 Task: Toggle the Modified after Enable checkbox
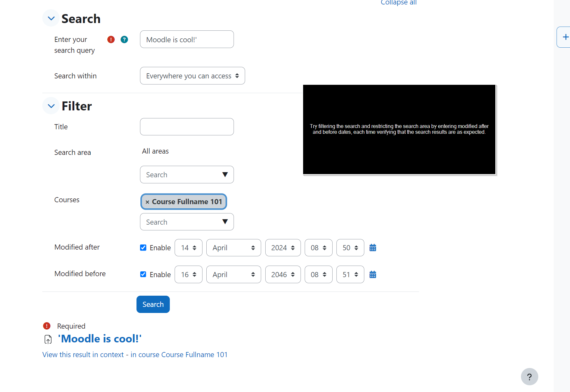click(143, 248)
